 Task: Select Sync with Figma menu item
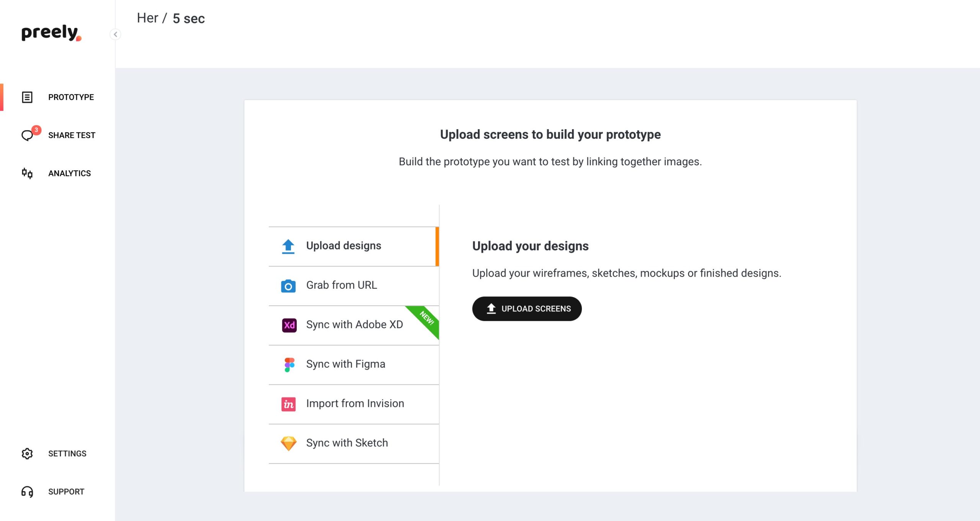click(x=354, y=364)
